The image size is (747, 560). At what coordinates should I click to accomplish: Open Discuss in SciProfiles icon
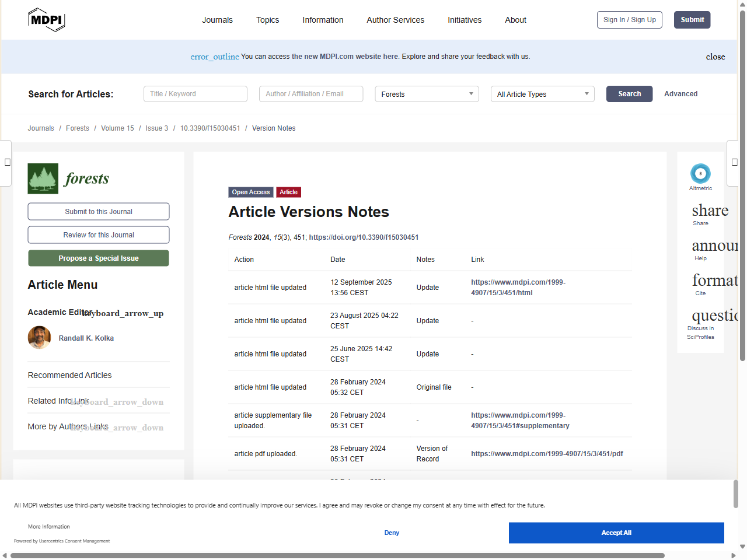(715, 316)
